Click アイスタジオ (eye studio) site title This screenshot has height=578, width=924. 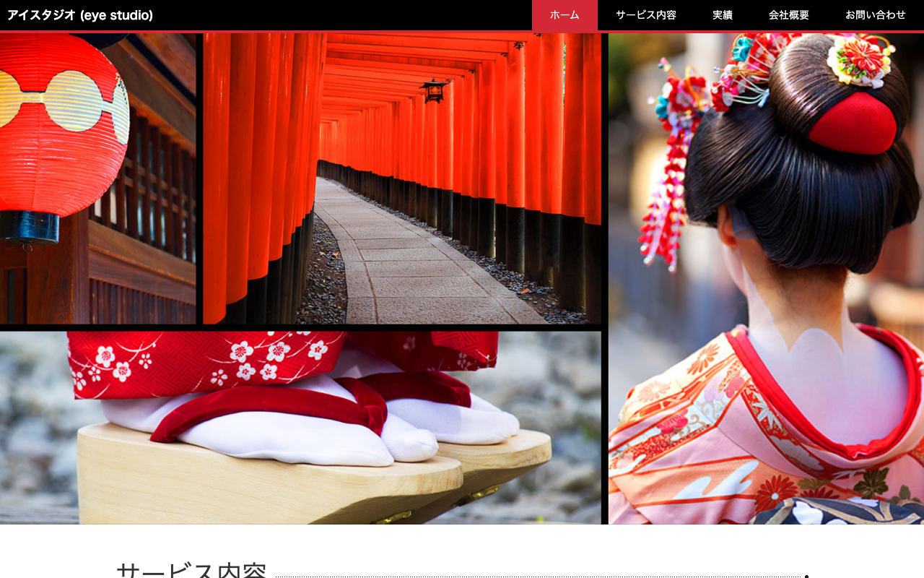click(x=80, y=15)
